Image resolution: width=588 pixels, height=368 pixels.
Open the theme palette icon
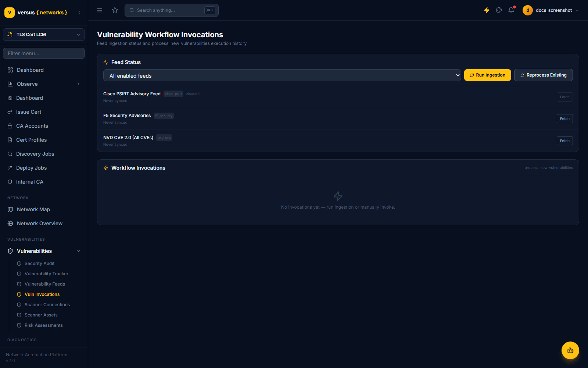pos(499,10)
